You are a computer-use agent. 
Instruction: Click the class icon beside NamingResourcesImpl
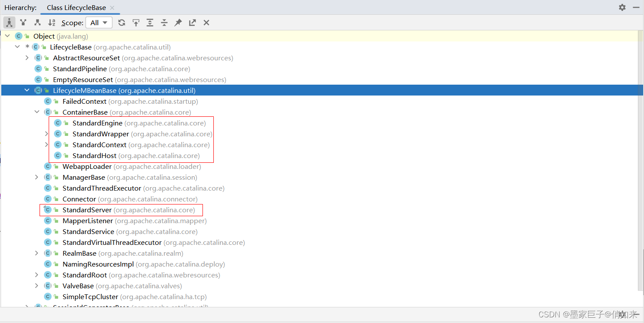click(48, 264)
